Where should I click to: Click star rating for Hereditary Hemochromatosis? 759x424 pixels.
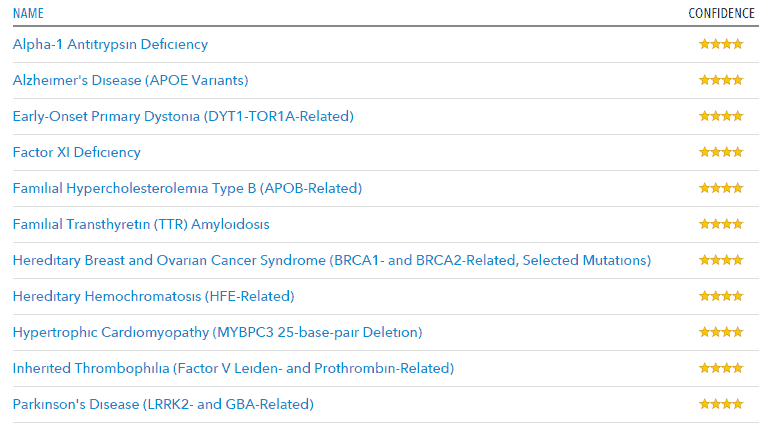click(721, 296)
